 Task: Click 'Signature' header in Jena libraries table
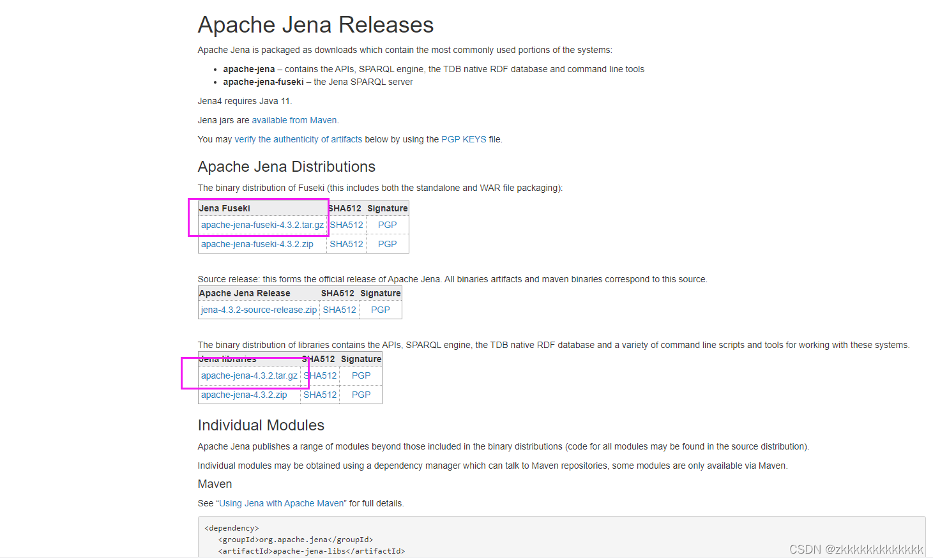tap(361, 359)
